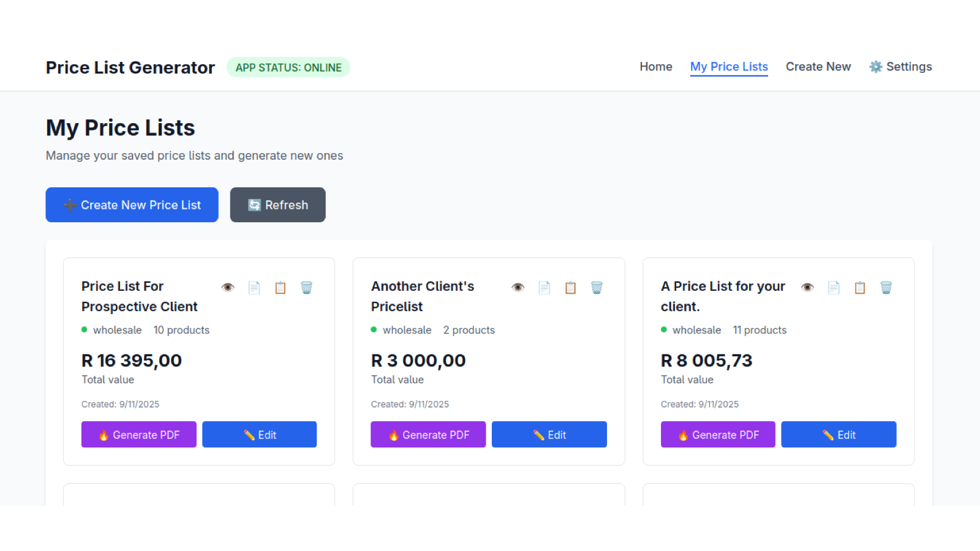Image resolution: width=980 pixels, height=551 pixels.
Task: Click document icon on Prospective Client card
Action: (x=254, y=288)
